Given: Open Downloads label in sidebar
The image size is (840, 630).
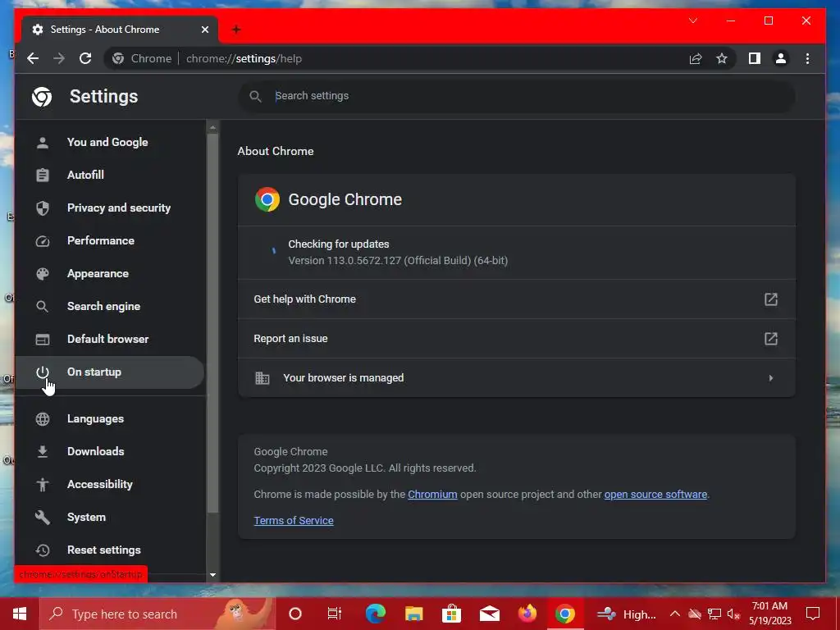Looking at the screenshot, I should click(x=96, y=452).
